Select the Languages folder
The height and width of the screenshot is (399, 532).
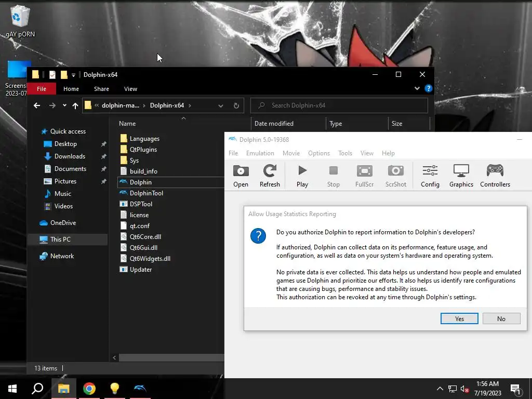pyautogui.click(x=140, y=138)
